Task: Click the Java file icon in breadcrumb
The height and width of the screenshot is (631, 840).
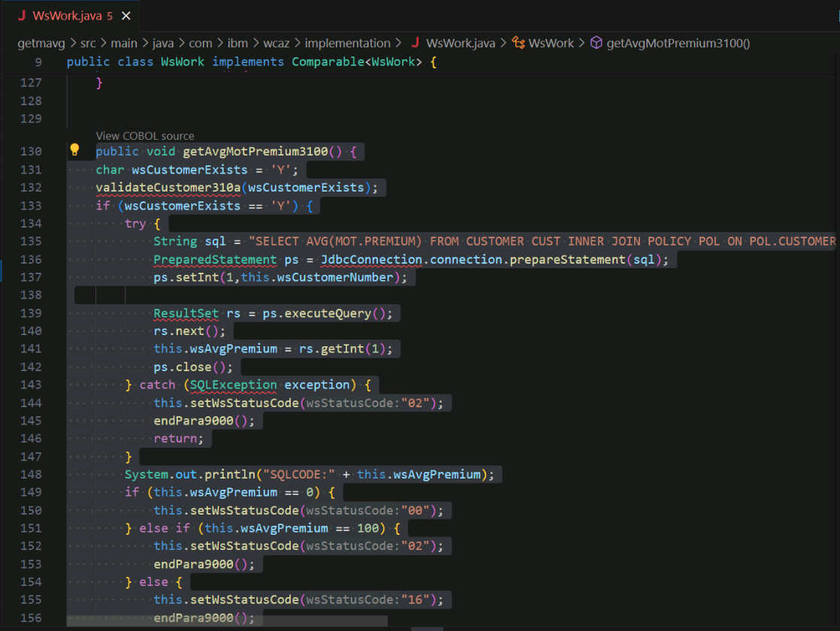Action: (415, 43)
